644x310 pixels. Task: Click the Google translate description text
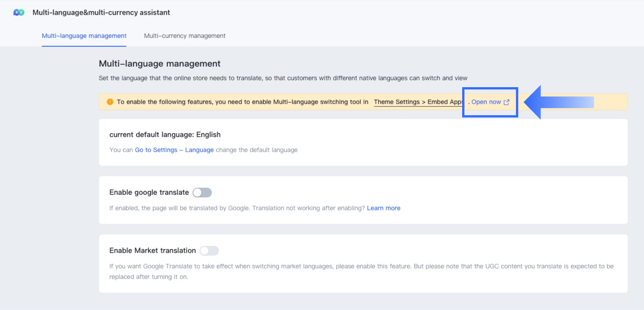click(x=237, y=208)
